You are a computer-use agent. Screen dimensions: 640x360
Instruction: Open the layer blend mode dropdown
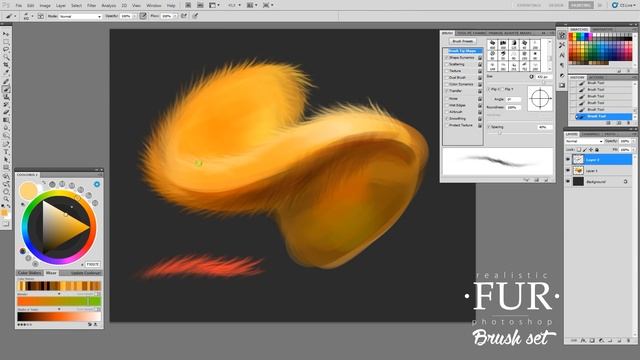coord(584,141)
